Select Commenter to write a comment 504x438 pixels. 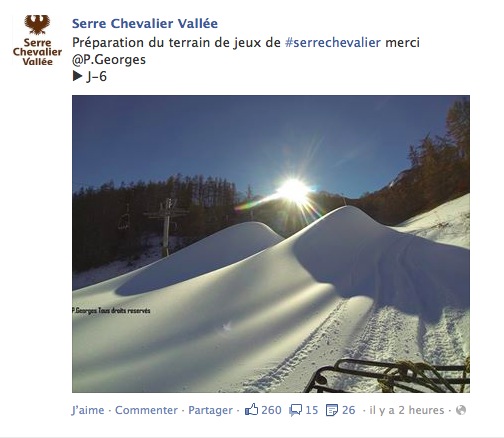pyautogui.click(x=146, y=410)
